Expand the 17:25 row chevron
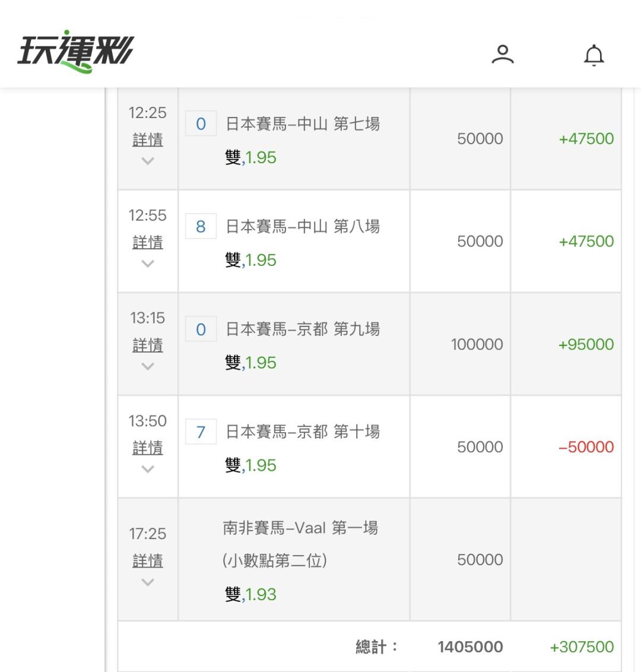 [148, 582]
